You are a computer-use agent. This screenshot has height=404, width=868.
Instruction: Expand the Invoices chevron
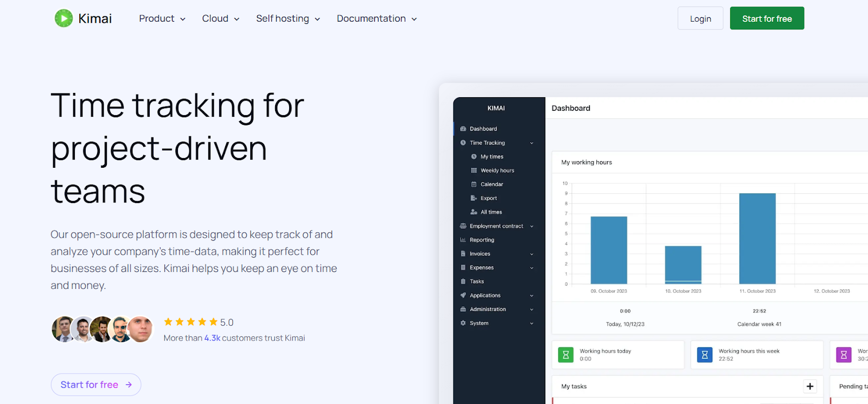coord(532,254)
